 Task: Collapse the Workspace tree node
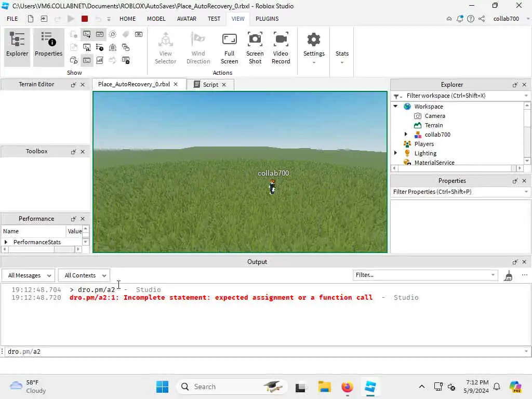click(395, 106)
